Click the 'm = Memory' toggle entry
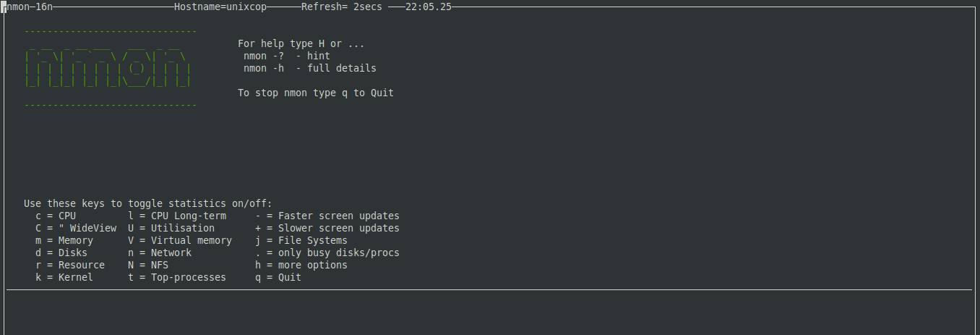980x335 pixels. [64, 240]
